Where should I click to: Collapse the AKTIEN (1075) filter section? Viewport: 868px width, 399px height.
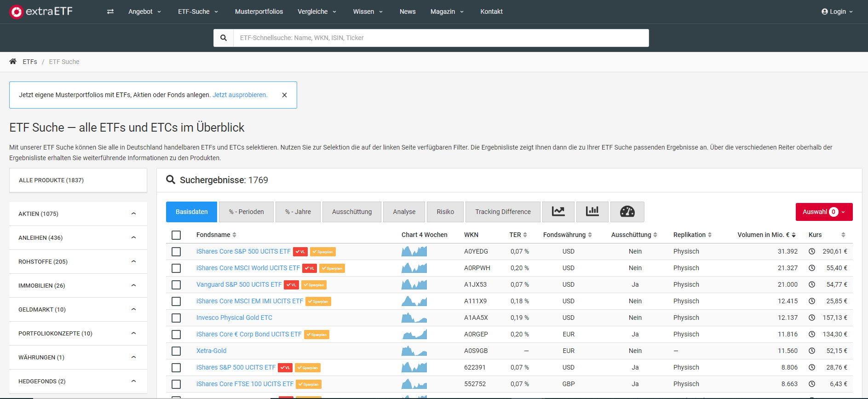[78, 214]
